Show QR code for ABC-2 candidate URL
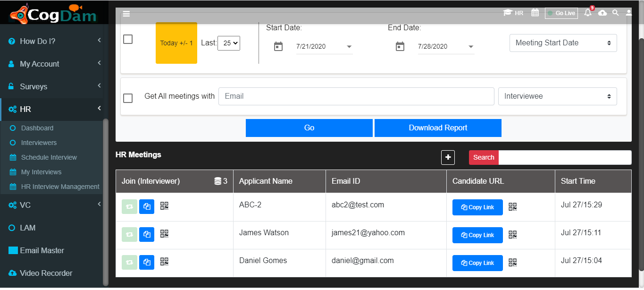 click(513, 207)
